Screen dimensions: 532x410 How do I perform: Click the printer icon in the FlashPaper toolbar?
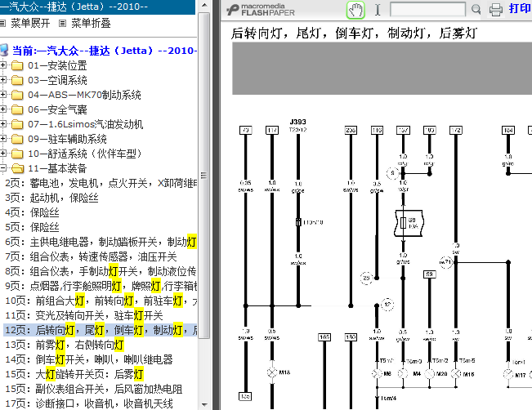pyautogui.click(x=496, y=10)
